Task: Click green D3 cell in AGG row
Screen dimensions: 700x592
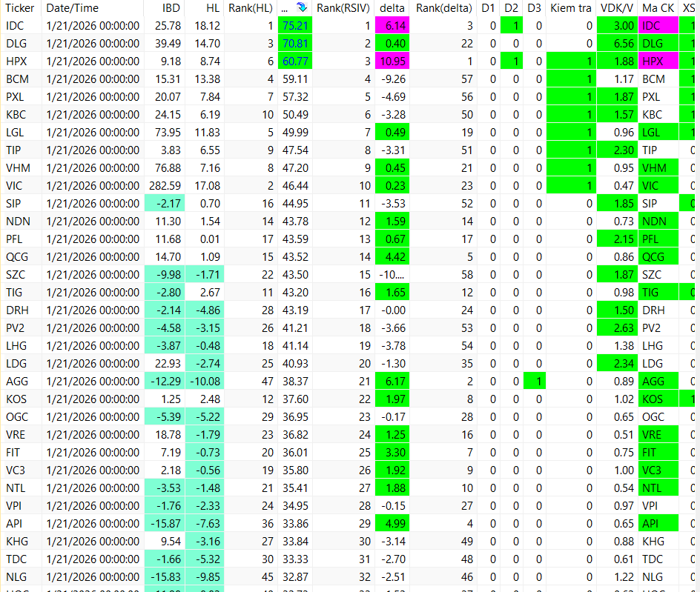Action: click(535, 382)
